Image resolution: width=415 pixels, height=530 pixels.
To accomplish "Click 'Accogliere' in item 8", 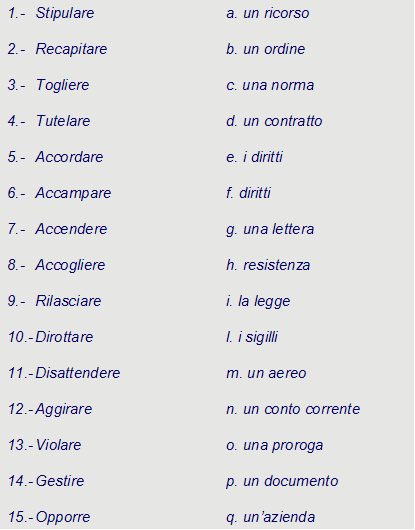I will point(70,265).
